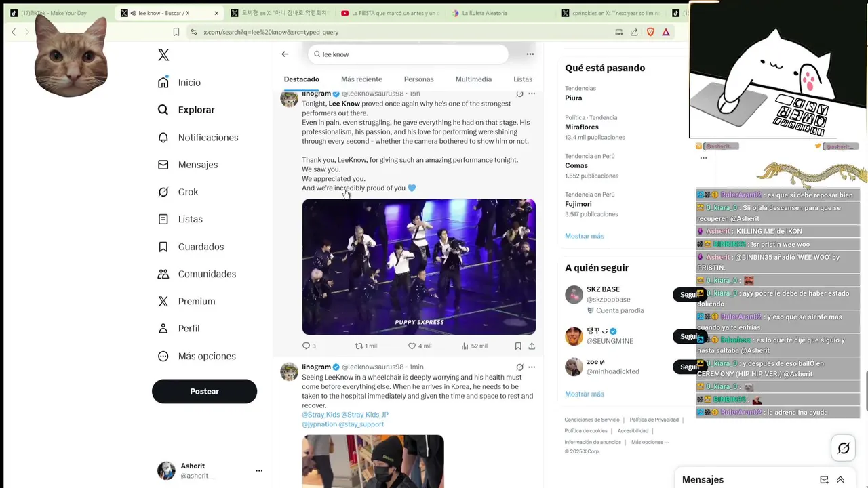Screen dimensions: 868x488
Task: Expand Más opciones in the sidebar
Action: click(197, 356)
